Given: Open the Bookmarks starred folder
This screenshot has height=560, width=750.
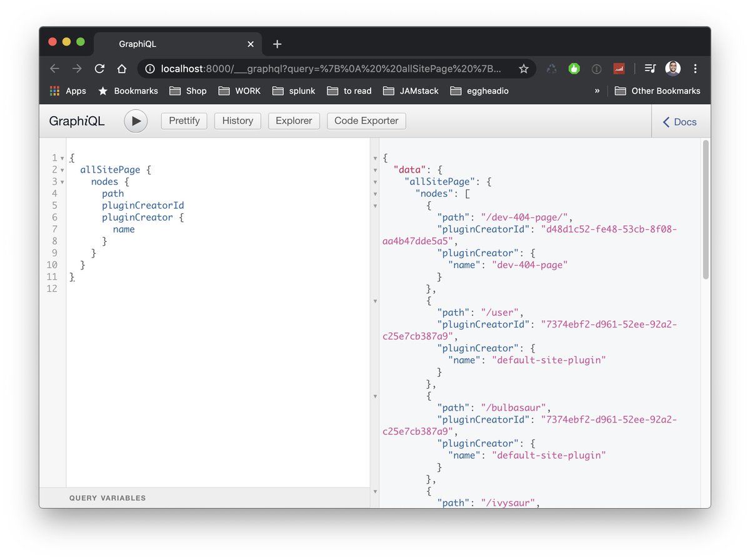Looking at the screenshot, I should pyautogui.click(x=128, y=91).
